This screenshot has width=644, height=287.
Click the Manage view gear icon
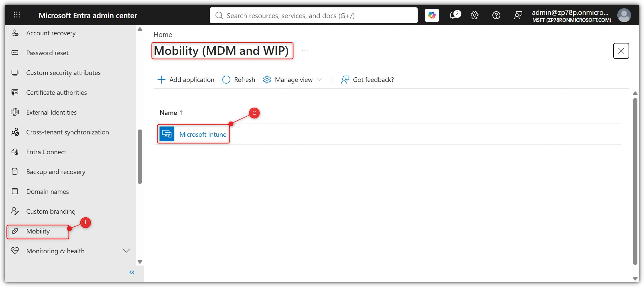(267, 80)
